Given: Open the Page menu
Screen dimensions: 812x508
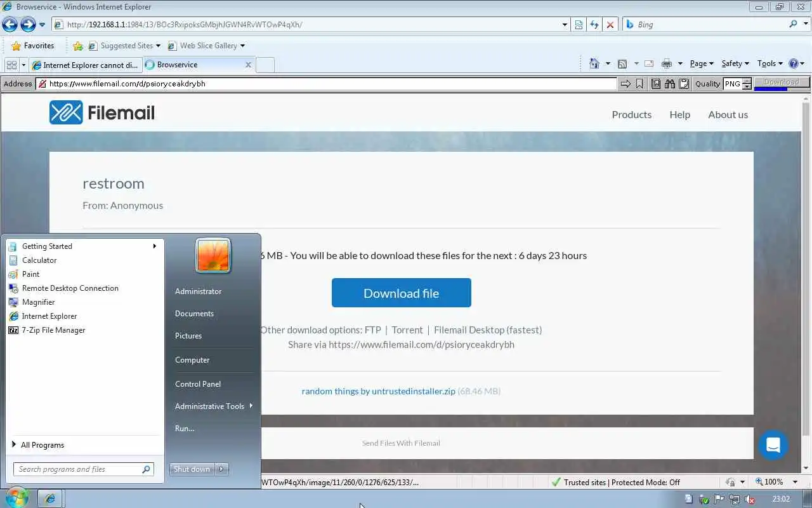Looking at the screenshot, I should click(x=702, y=63).
